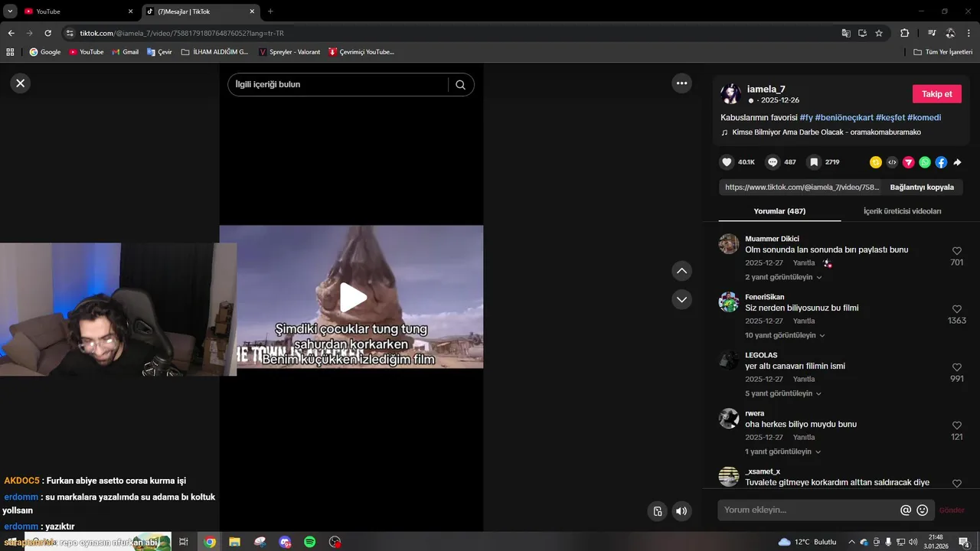Insert a mention with the @ icon

(906, 510)
